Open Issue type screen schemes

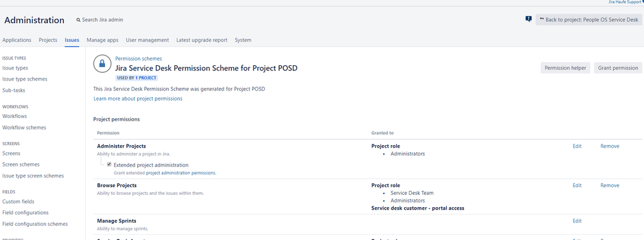coord(33,175)
